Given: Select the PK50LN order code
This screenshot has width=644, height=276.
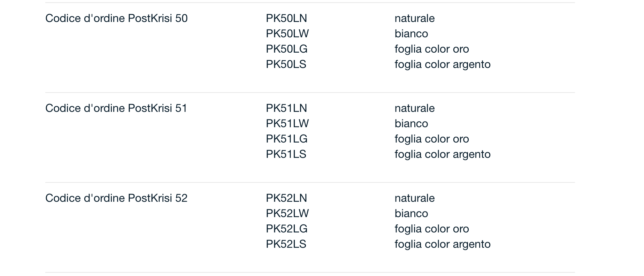Looking at the screenshot, I should [x=286, y=18].
